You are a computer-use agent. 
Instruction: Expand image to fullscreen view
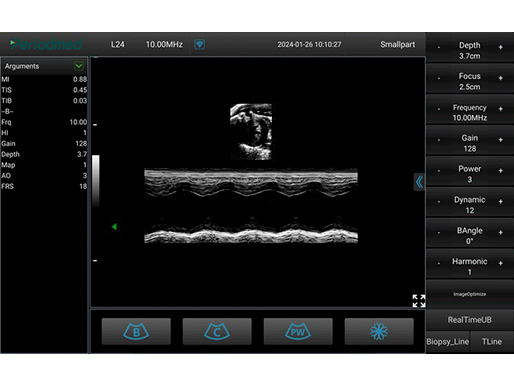419,301
